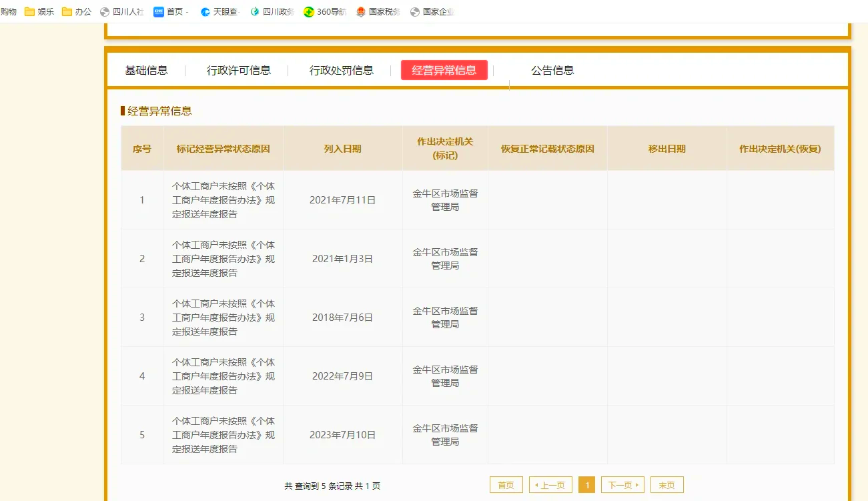
Task: Click the 列入日期 column header
Action: pos(343,149)
